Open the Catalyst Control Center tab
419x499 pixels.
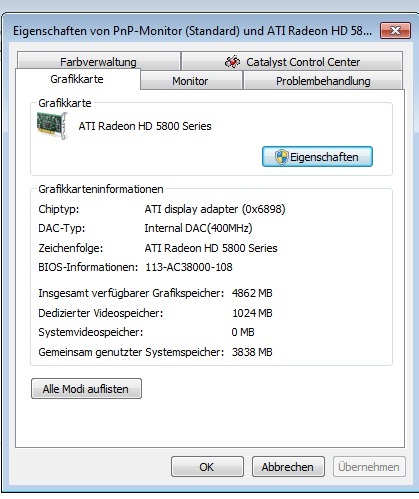292,62
